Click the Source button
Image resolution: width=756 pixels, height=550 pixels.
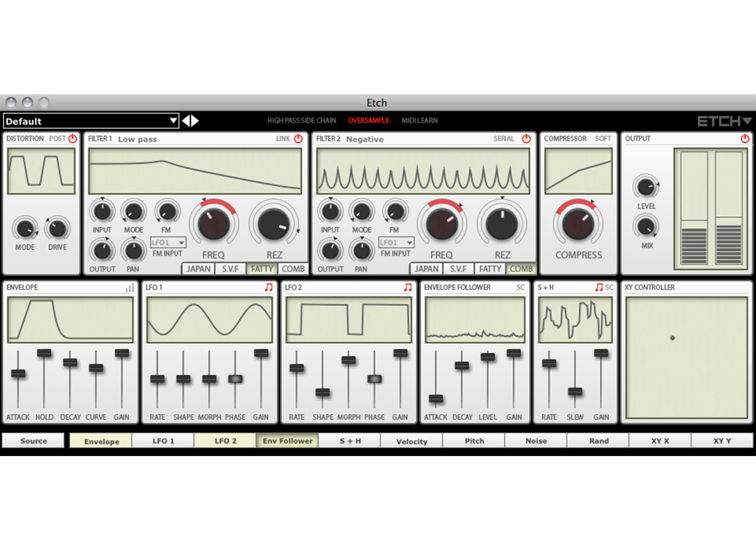pos(34,441)
